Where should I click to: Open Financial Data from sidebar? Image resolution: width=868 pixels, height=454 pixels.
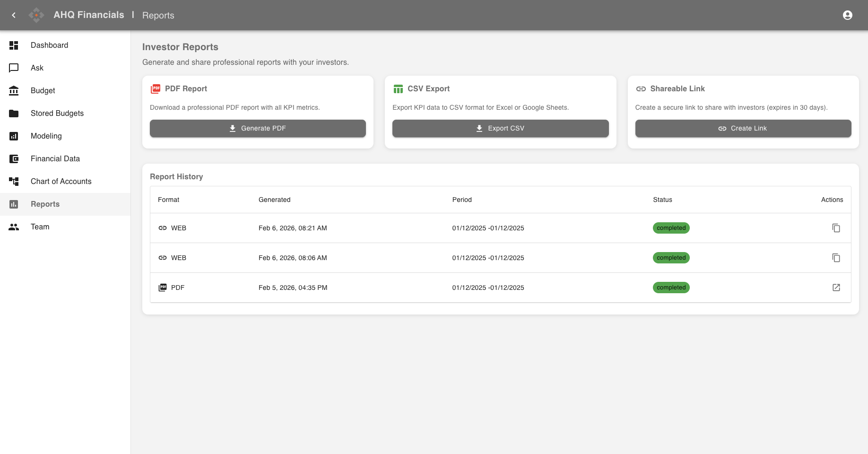tap(55, 159)
